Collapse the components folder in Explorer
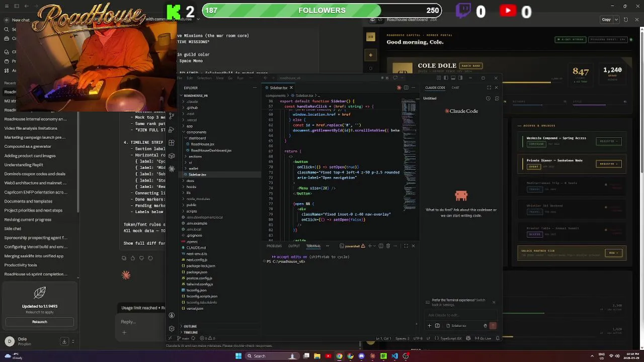 [x=219, y=132]
